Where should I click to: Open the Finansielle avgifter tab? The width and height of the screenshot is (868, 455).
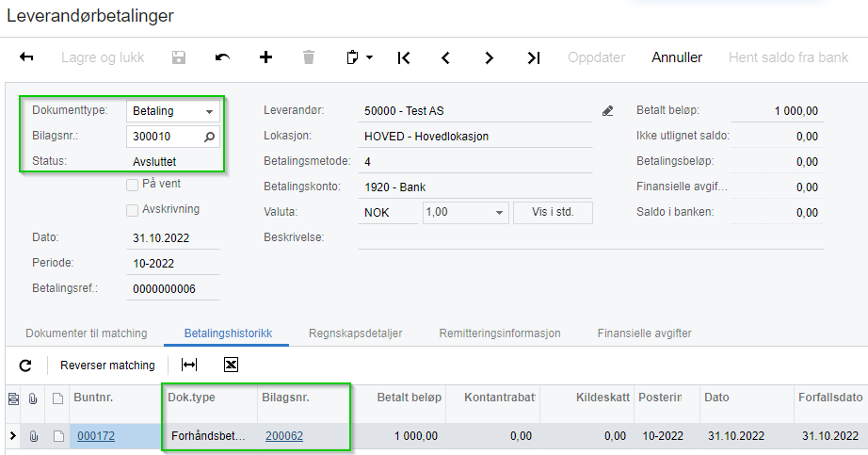pos(644,333)
